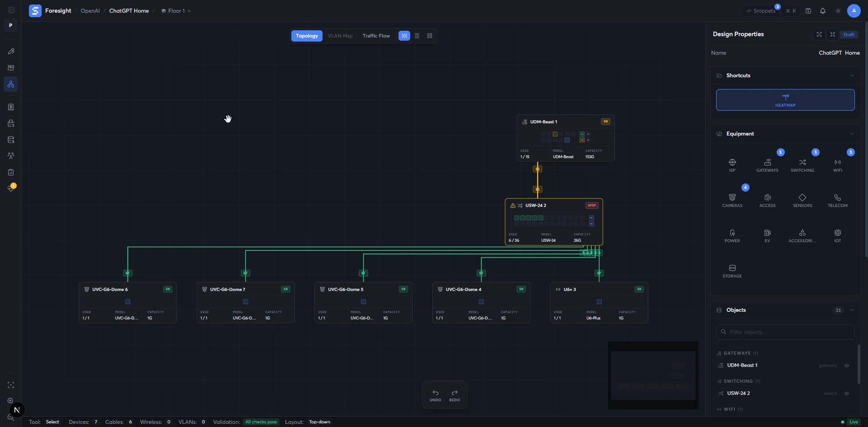Switch to the VLAN Map tab

point(340,36)
